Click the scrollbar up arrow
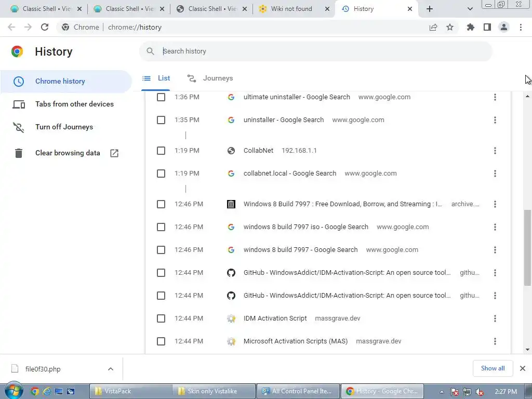Viewport: 532px width, 399px height. point(527,96)
